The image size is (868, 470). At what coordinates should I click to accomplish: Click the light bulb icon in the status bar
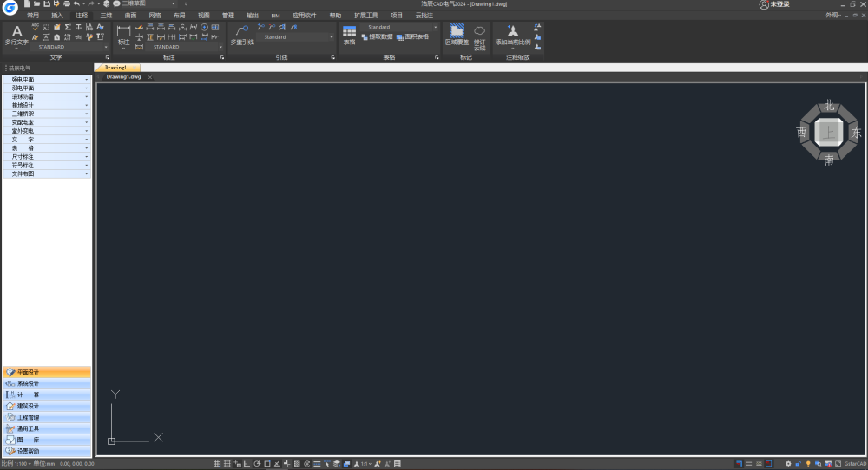pyautogui.click(x=808, y=464)
